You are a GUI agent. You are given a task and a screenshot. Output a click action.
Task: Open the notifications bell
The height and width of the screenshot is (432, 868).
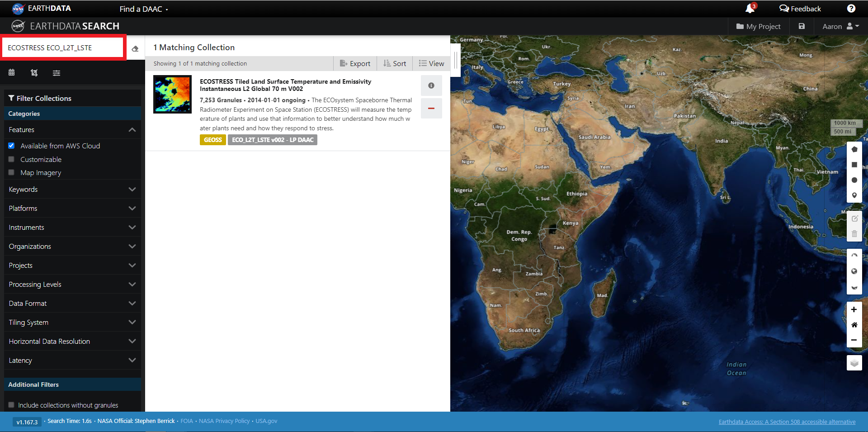click(x=750, y=9)
